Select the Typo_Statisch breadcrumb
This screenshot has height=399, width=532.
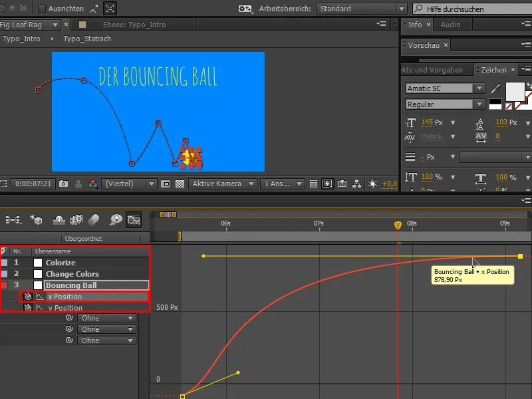coord(87,39)
